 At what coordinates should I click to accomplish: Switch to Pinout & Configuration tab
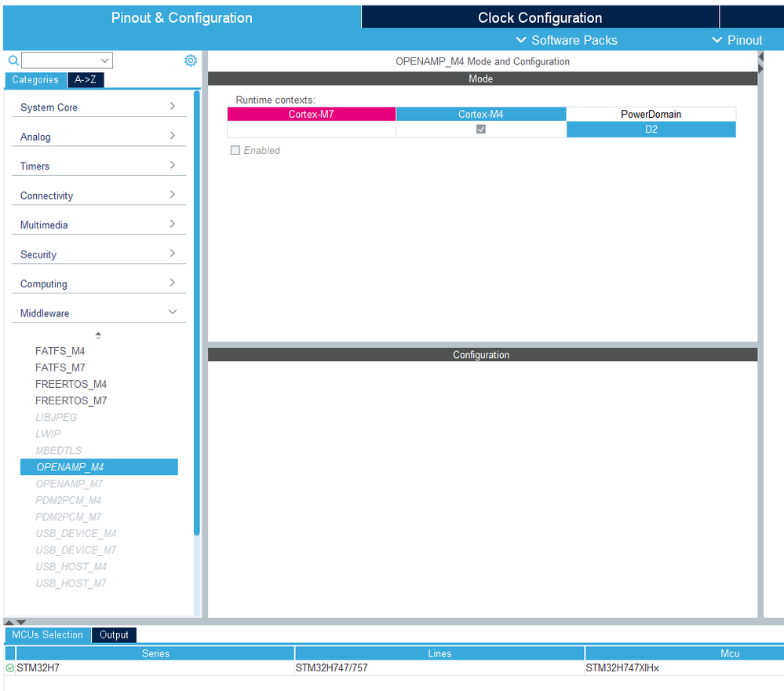(181, 17)
